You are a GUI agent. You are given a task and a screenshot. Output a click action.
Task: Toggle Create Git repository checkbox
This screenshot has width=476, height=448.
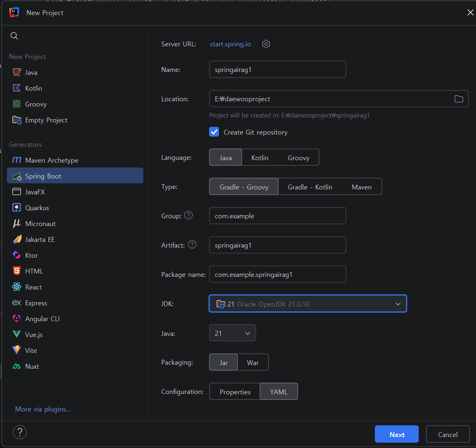coord(214,132)
